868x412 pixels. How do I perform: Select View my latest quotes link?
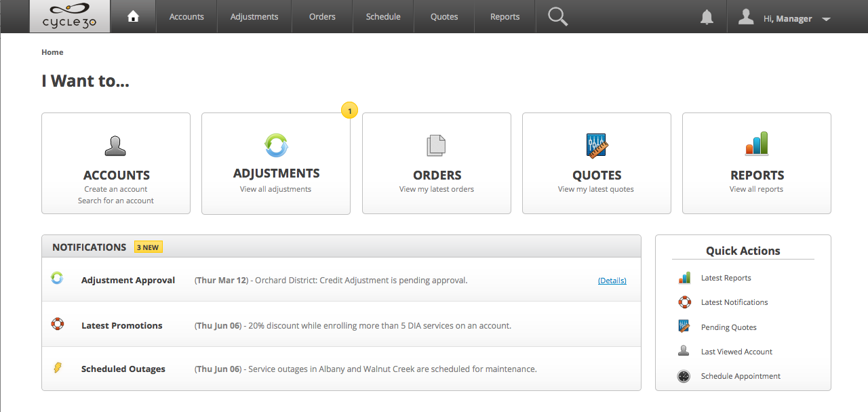[x=596, y=189]
